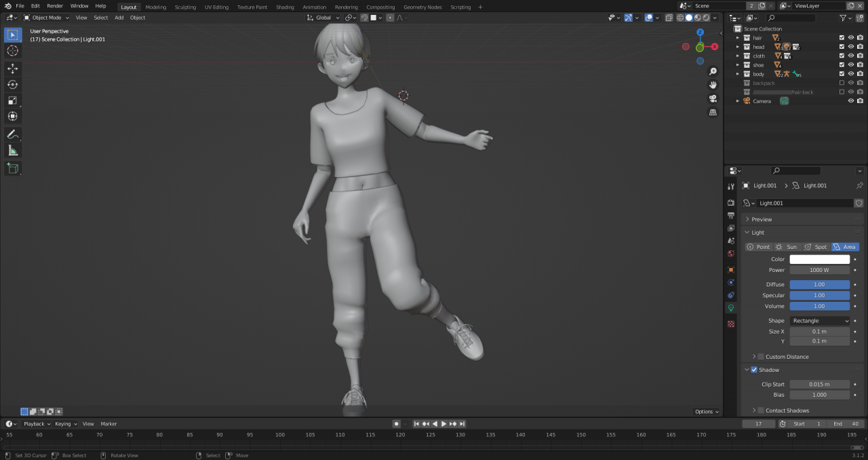Activate the Annotate tool
The height and width of the screenshot is (460, 868).
coord(12,134)
